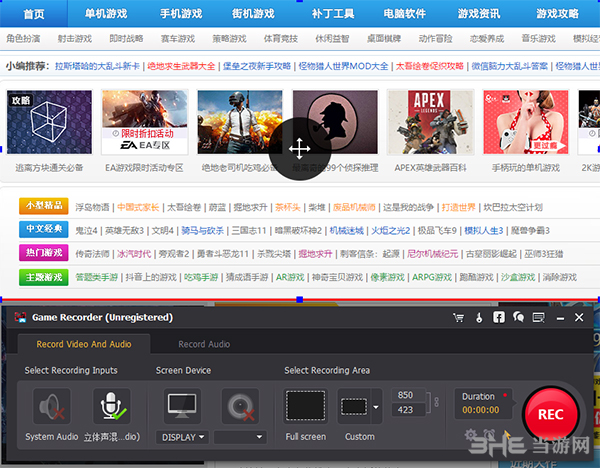Open the 音乐游戏 subcategory

click(x=538, y=39)
